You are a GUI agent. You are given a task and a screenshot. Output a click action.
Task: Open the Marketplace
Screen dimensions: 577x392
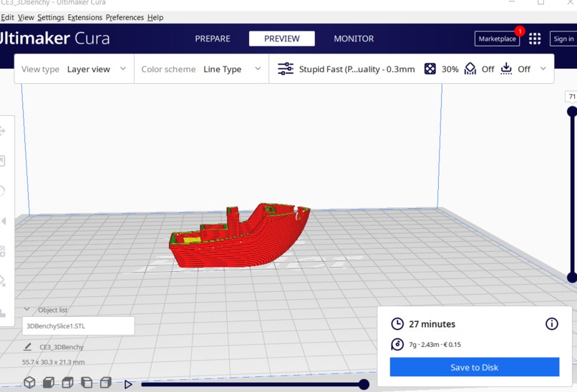(497, 39)
